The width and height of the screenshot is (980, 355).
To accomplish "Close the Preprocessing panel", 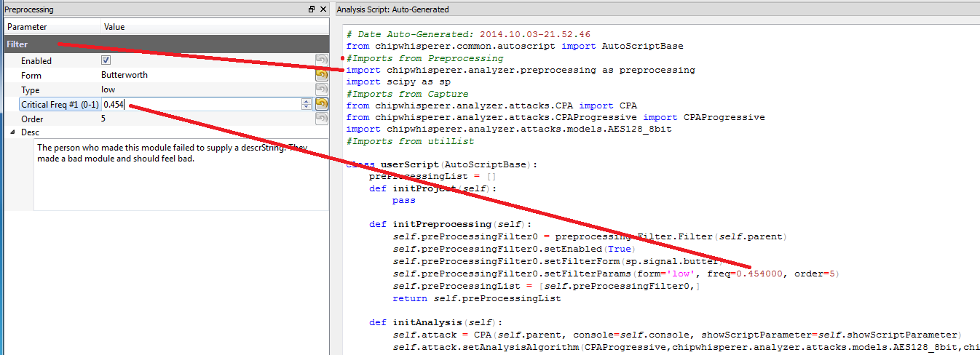I will (x=323, y=9).
